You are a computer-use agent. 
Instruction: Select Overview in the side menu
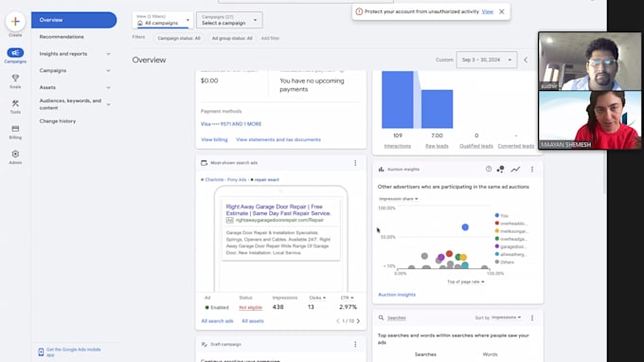pos(74,20)
